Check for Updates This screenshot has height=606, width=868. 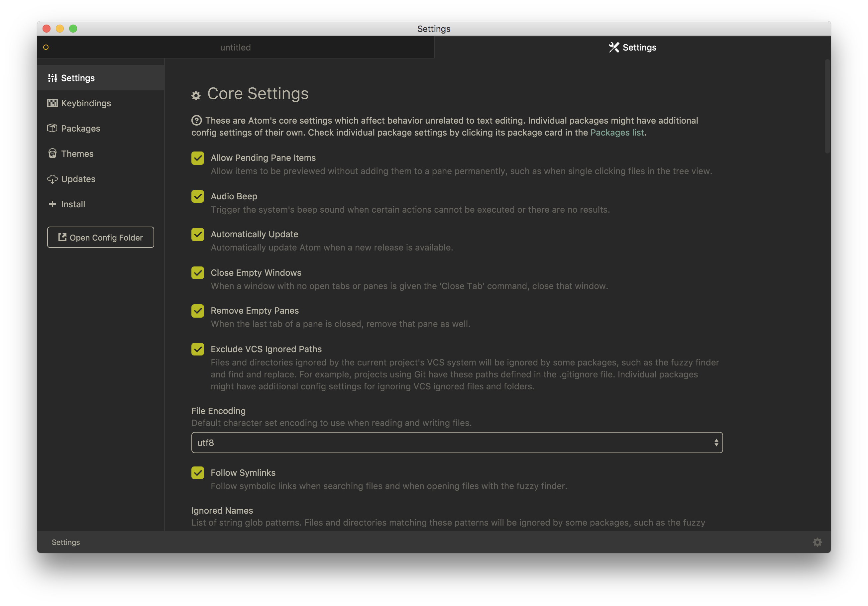pos(78,179)
